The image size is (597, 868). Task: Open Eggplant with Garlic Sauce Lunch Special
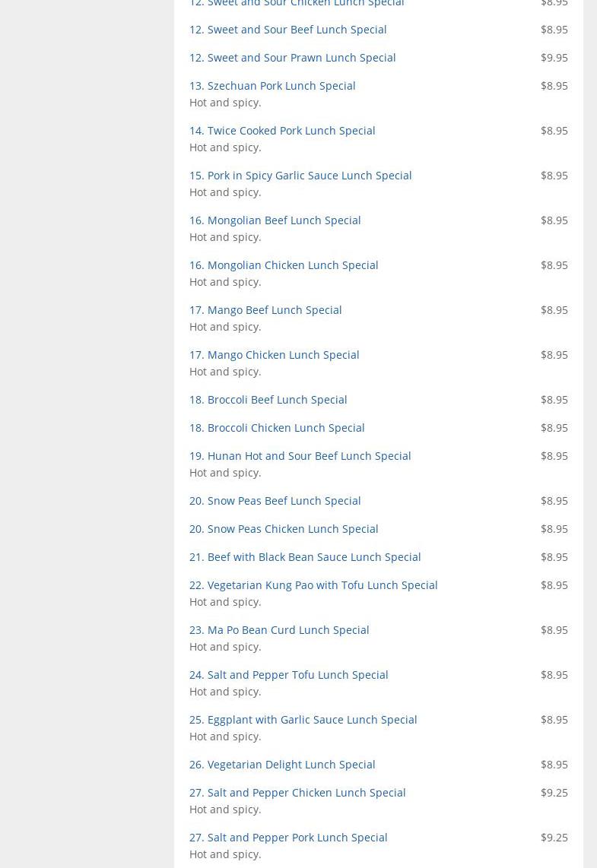click(x=303, y=720)
